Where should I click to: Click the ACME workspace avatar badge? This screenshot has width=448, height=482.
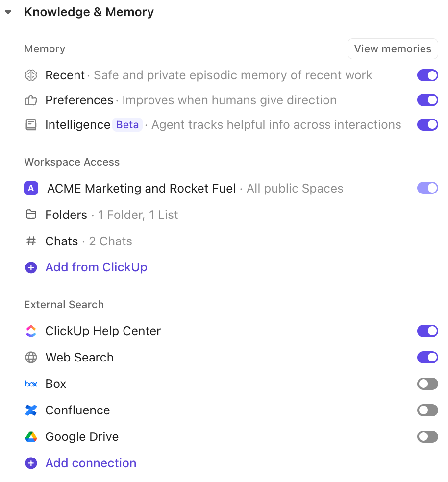31,188
